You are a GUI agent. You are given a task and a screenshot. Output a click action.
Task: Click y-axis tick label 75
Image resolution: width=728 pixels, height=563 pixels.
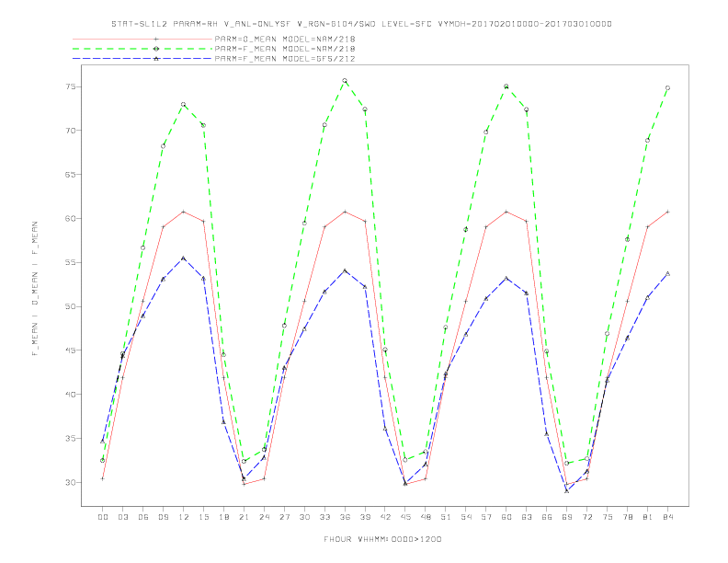click(x=71, y=86)
